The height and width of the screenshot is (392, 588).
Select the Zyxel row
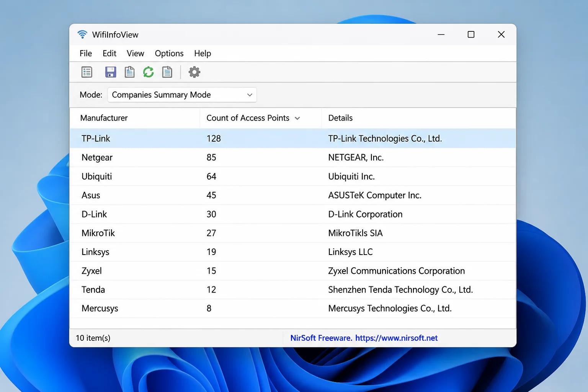tap(293, 271)
